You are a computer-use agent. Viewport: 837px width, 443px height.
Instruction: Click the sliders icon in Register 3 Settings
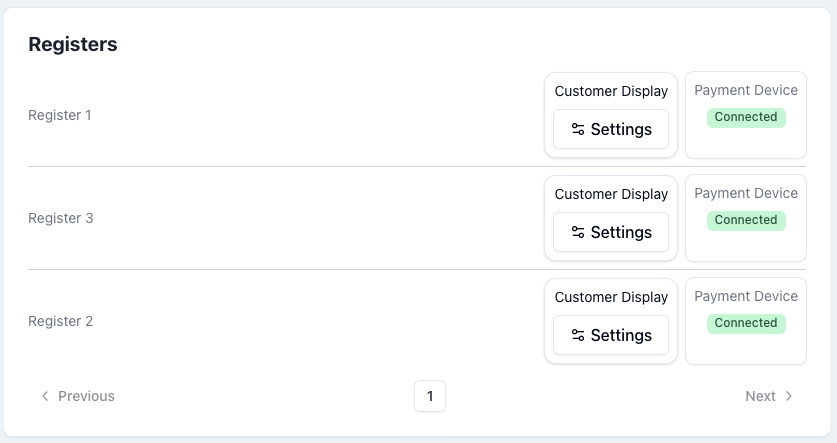578,232
